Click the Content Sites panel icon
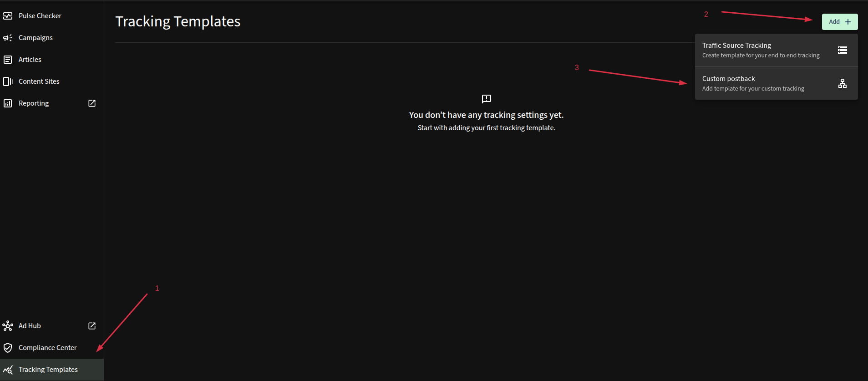 [8, 81]
